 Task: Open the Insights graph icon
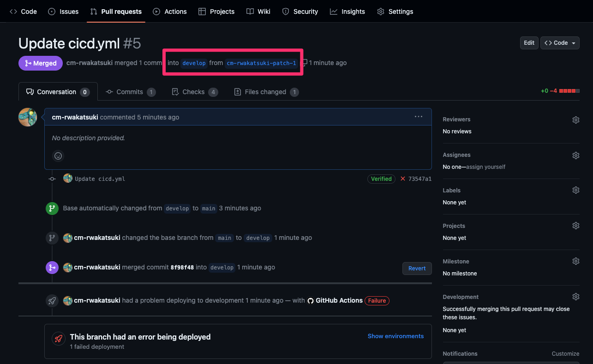334,11
